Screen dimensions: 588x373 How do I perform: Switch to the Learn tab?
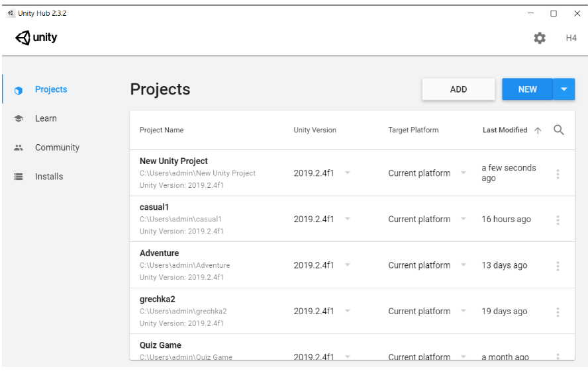(x=46, y=118)
